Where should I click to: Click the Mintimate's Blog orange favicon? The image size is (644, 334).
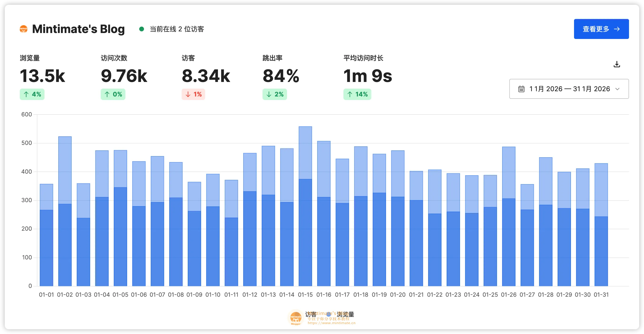point(24,29)
